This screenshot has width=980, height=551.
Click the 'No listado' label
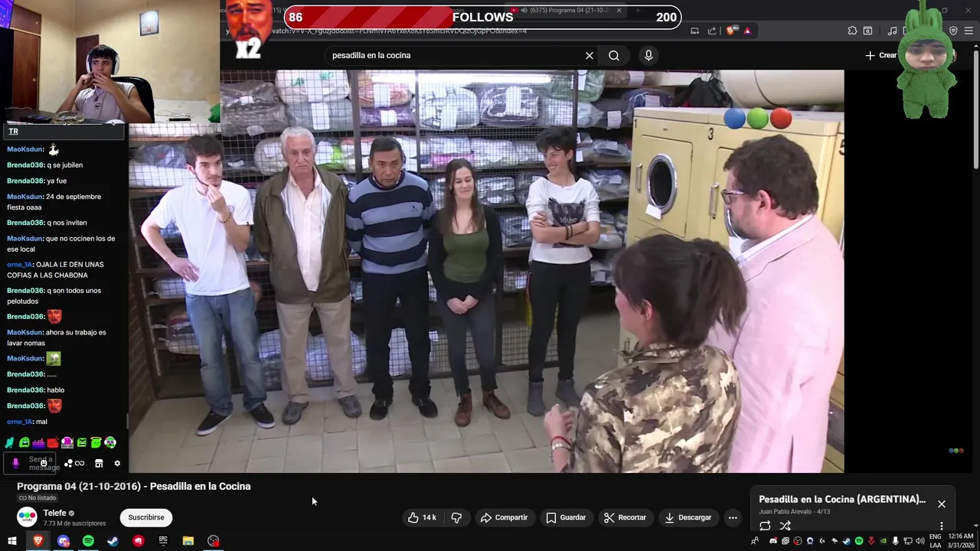click(38, 498)
